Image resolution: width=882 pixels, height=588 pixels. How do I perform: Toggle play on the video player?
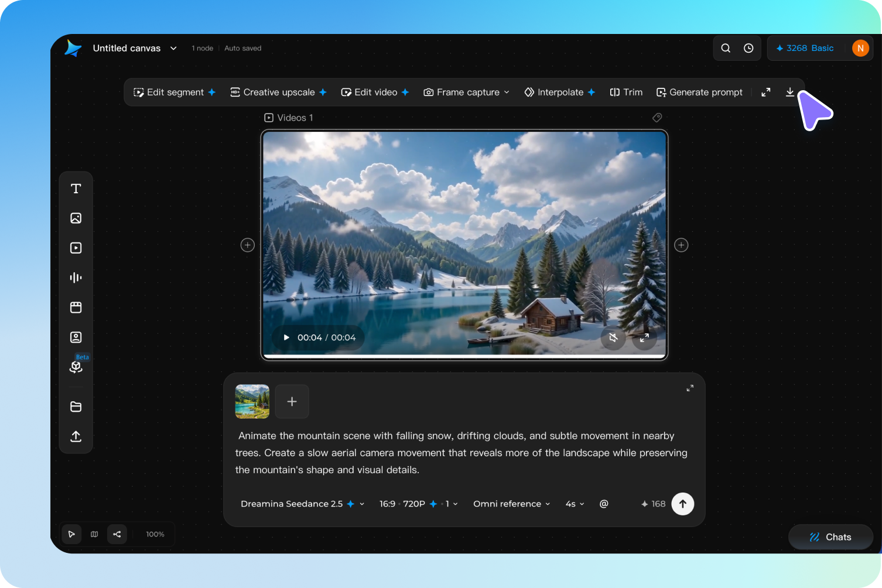286,337
